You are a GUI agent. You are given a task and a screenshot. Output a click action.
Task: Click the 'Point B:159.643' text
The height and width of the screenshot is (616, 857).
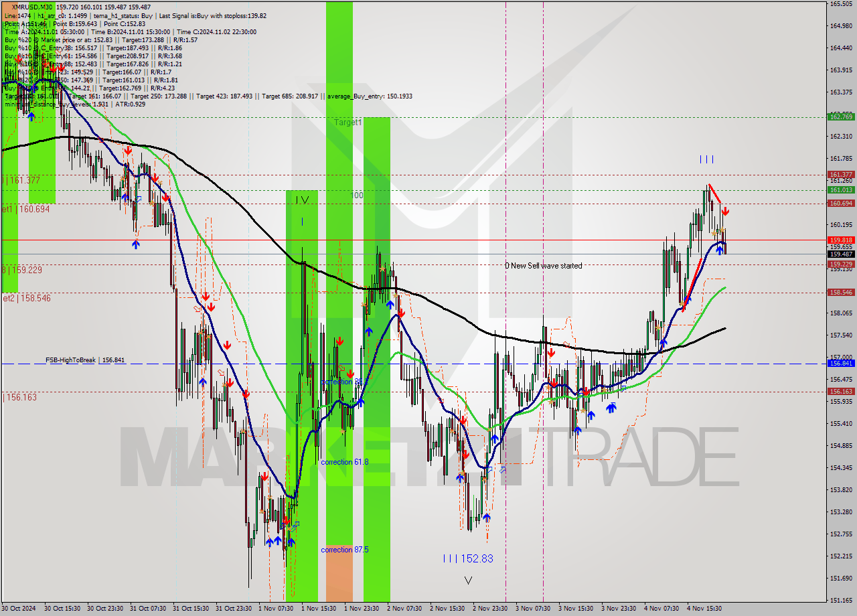(74, 24)
